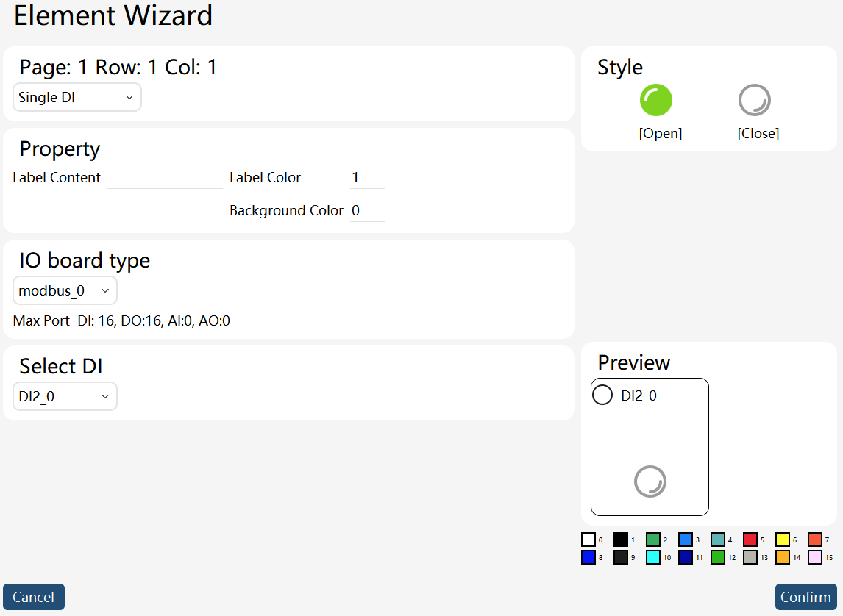Pick the cyan color swatch 10
Screen dimensions: 843x616
(653, 557)
